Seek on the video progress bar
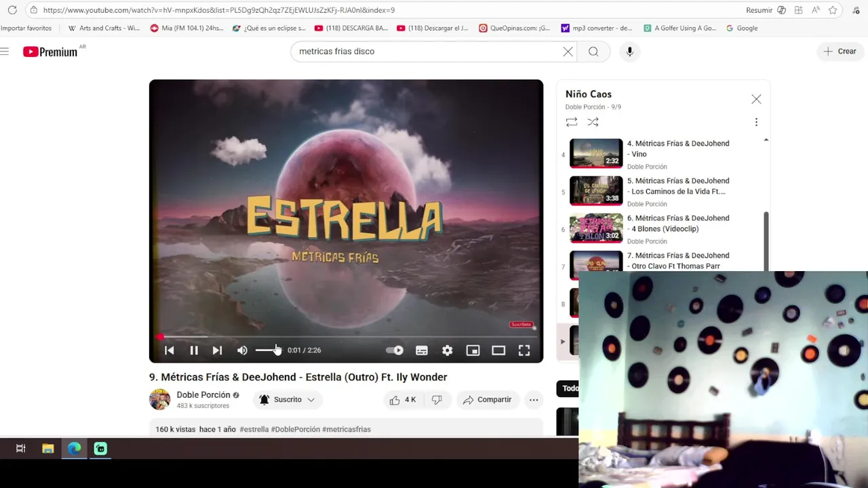The image size is (868, 488). [346, 337]
